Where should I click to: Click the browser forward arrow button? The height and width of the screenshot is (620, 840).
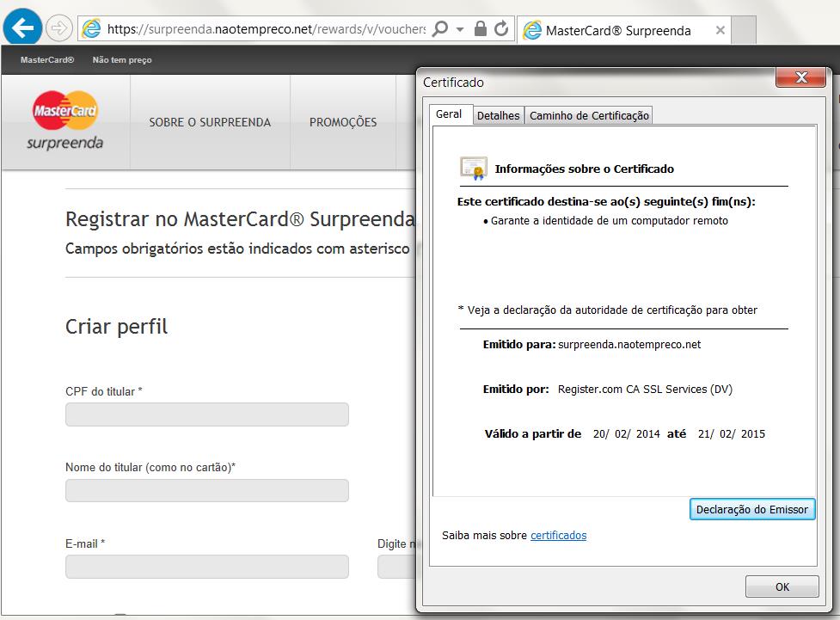pos(59,28)
